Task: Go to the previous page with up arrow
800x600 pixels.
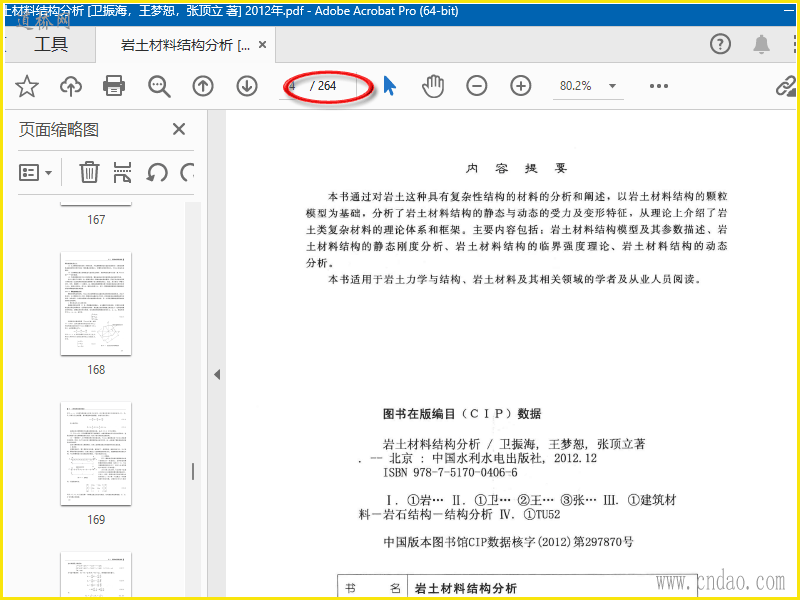Action: click(x=203, y=86)
